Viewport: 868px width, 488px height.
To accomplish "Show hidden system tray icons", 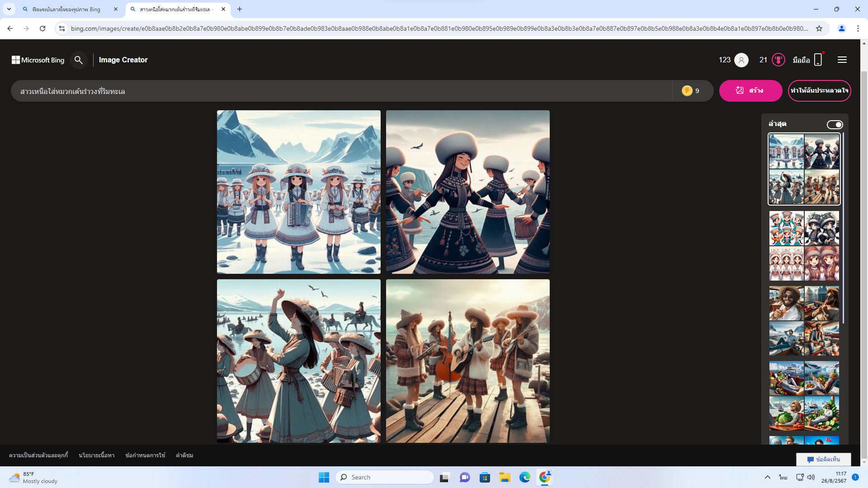I will coord(767,477).
